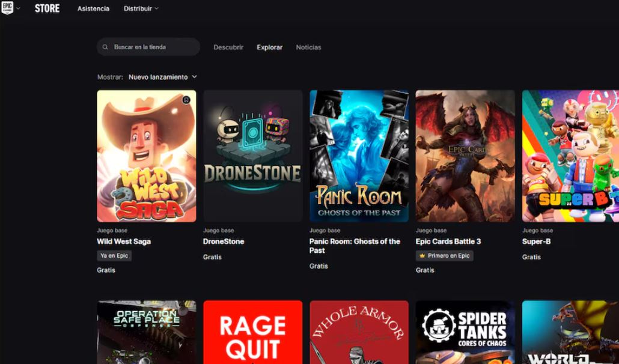Expand the Nuevo lanzamiento sort dropdown
This screenshot has width=619, height=364.
[x=163, y=77]
